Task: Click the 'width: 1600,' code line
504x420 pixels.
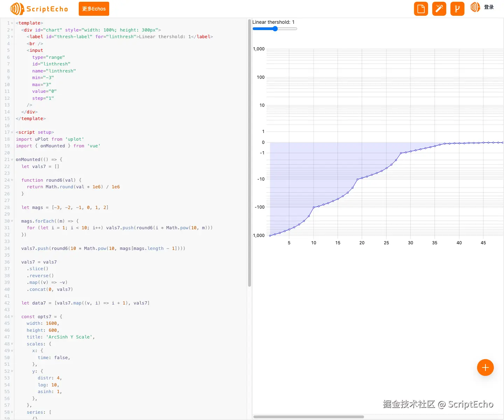Action: [43, 323]
